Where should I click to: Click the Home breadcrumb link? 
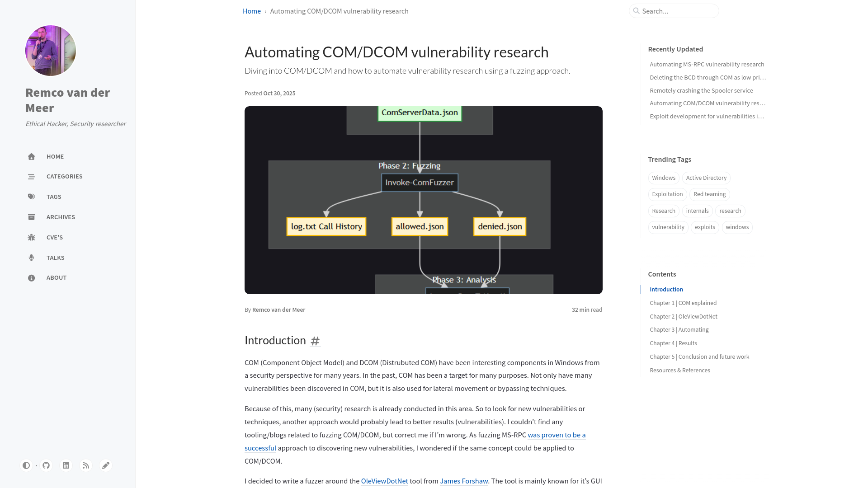(251, 11)
